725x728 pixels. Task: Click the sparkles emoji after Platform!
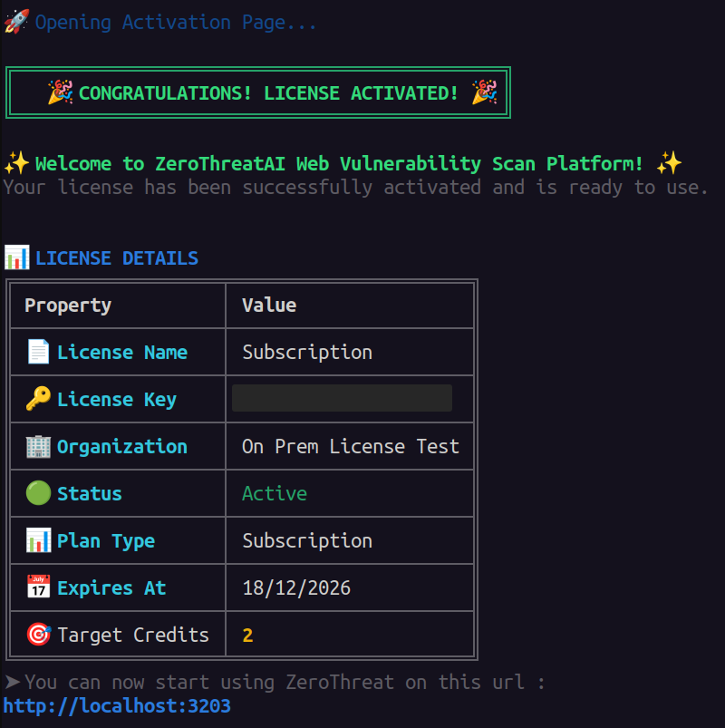pyautogui.click(x=670, y=163)
